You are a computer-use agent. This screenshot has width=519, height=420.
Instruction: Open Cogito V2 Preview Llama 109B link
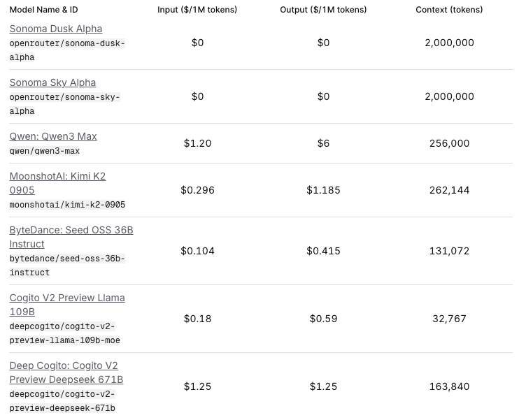click(x=67, y=305)
